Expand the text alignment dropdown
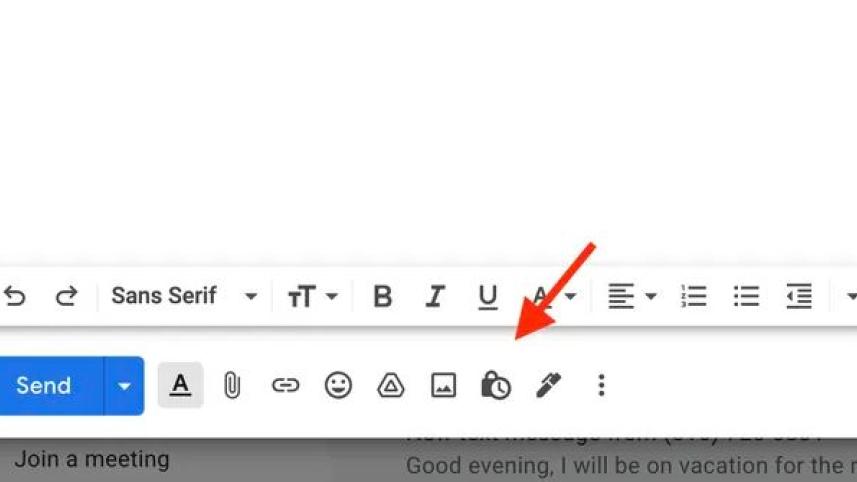857x482 pixels. coord(632,296)
